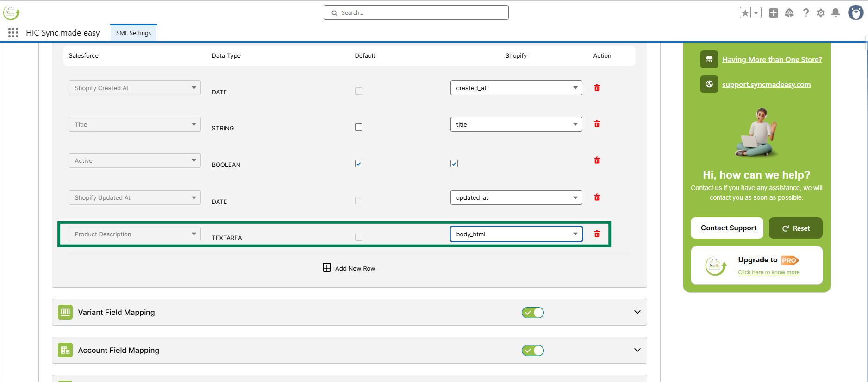Click the Sync Made Easy logo

pyautogui.click(x=11, y=12)
